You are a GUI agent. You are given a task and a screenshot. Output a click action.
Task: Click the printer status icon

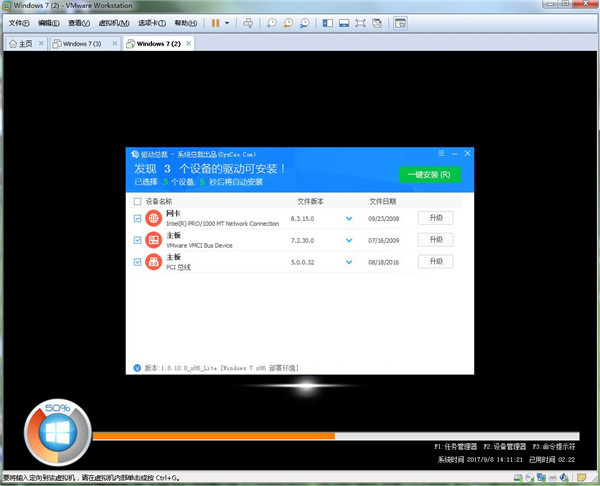[553, 478]
